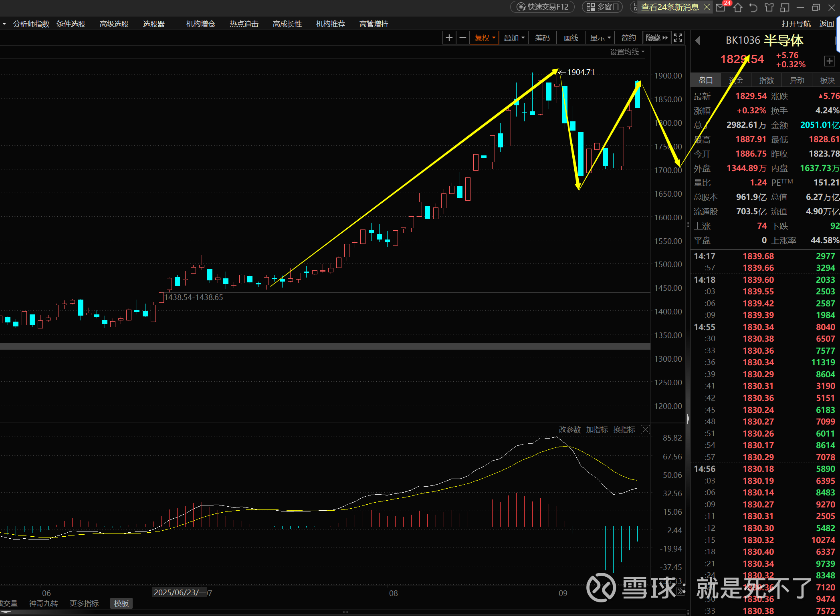Zoom in chart with plus button
Image resolution: width=840 pixels, height=616 pixels.
point(449,38)
